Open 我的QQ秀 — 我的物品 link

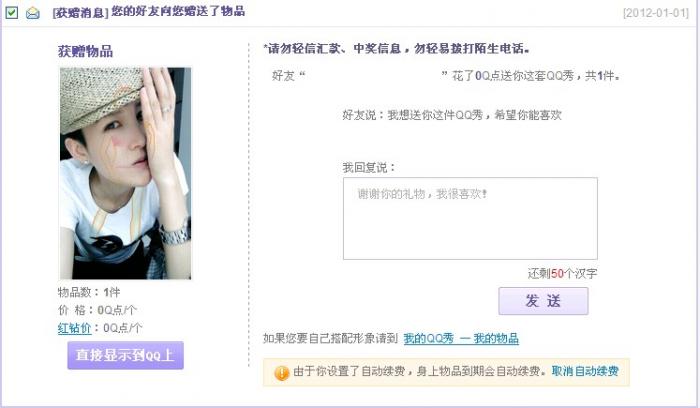tap(461, 338)
